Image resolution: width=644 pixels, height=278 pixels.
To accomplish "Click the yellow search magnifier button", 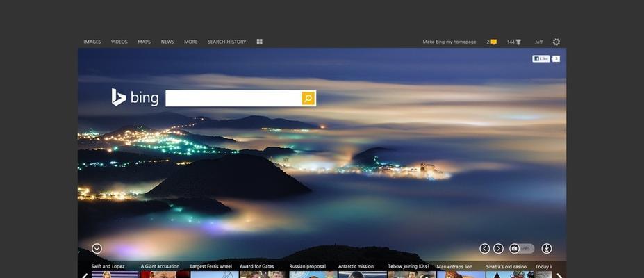I will pos(308,98).
